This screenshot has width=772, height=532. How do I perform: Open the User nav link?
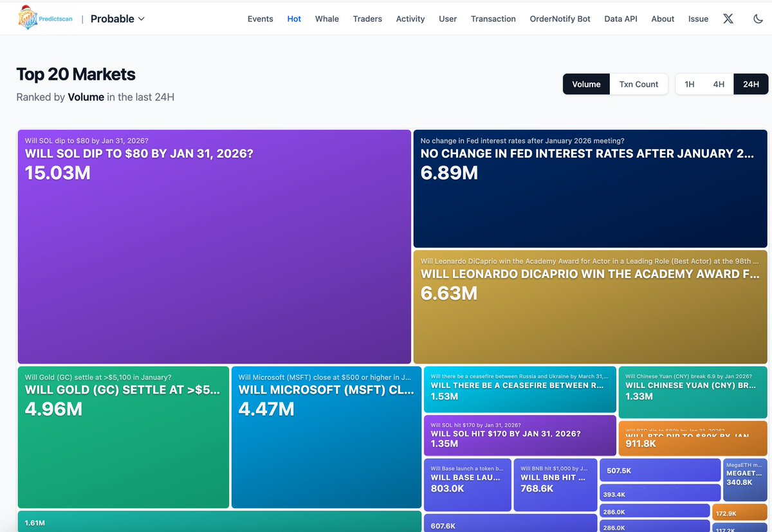pos(448,19)
